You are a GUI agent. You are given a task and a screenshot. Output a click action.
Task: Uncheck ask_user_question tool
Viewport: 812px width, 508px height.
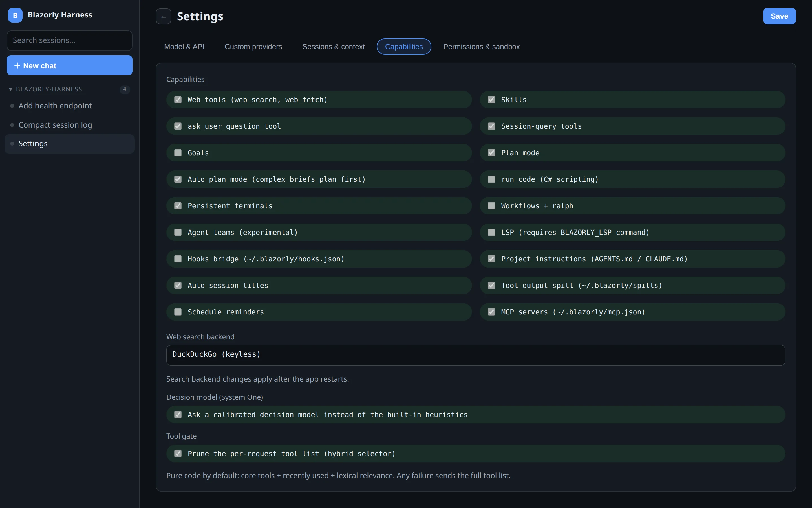tap(178, 126)
